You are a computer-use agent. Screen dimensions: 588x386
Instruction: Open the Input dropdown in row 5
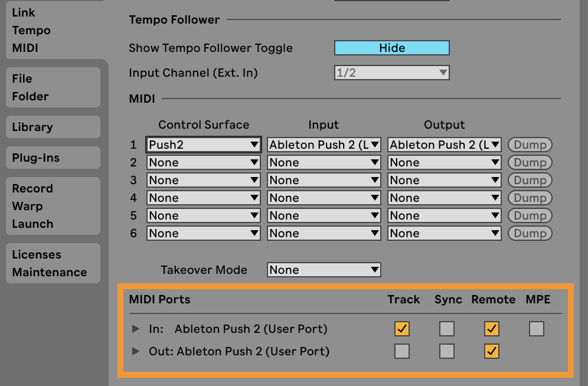[324, 215]
